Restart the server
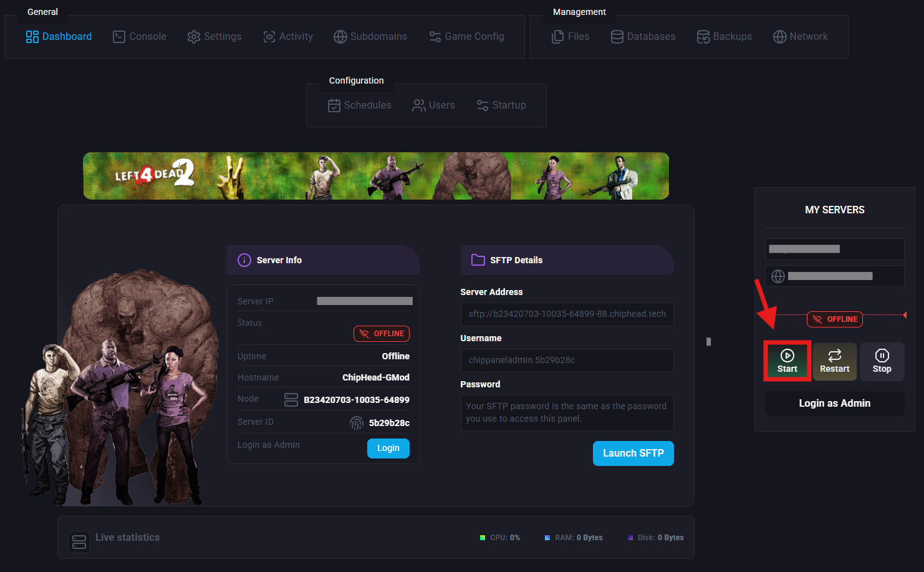This screenshot has width=924, height=572. tap(835, 361)
